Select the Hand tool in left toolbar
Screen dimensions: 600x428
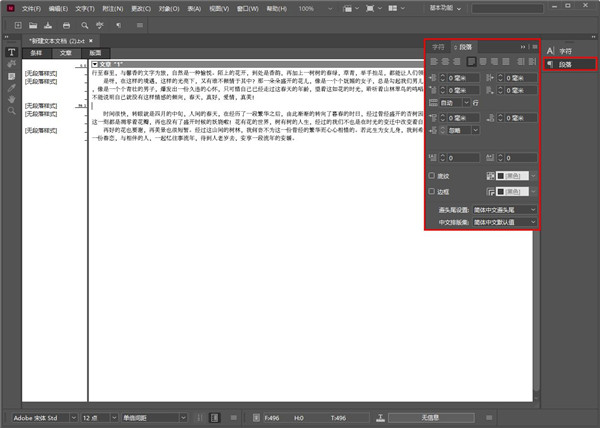[x=11, y=99]
